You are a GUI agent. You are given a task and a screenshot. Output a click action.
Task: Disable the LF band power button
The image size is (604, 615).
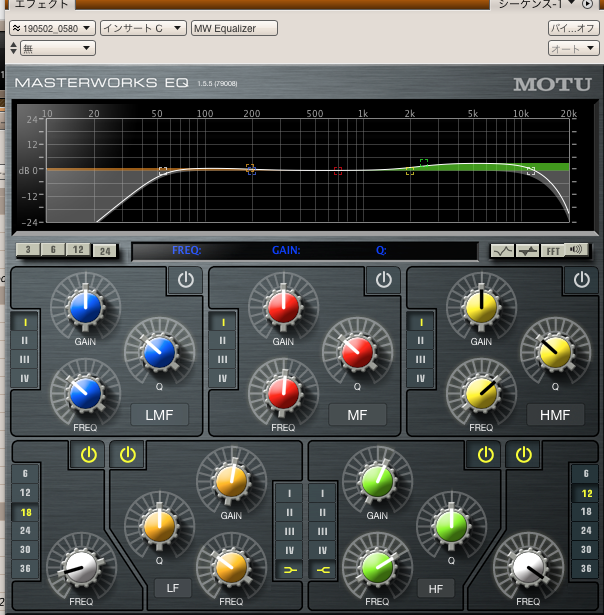128,455
